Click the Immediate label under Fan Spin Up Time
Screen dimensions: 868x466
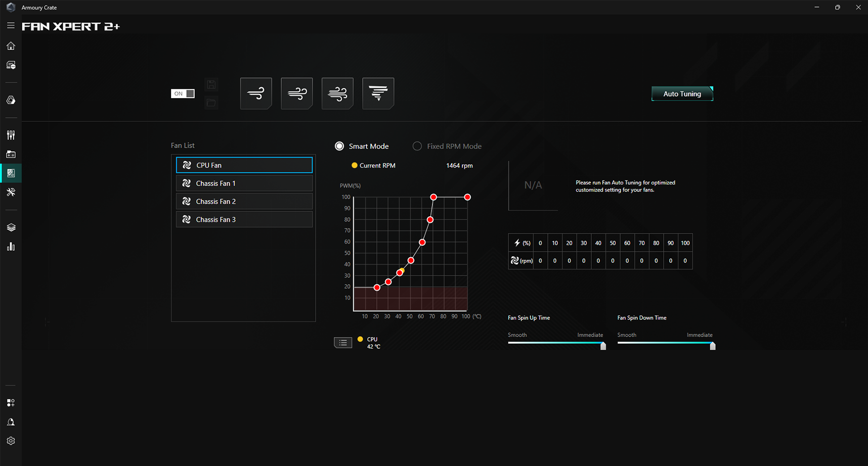point(590,335)
